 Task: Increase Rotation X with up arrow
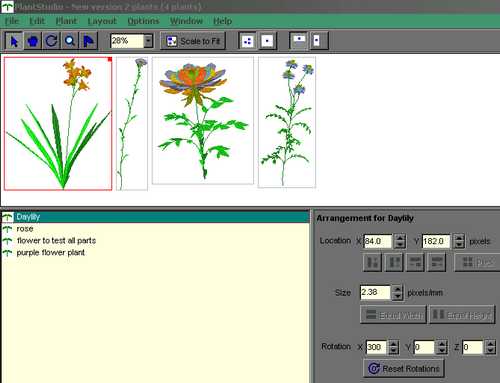click(394, 344)
